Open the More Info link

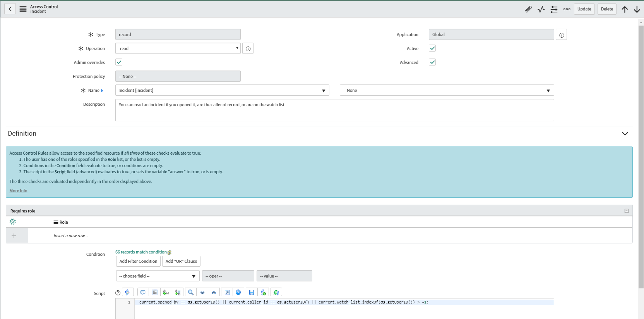[18, 191]
